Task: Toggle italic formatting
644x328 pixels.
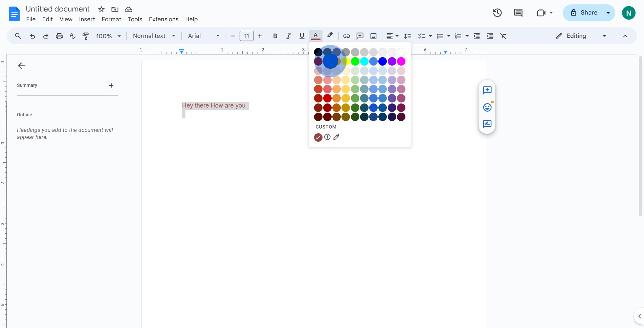Action: point(288,36)
